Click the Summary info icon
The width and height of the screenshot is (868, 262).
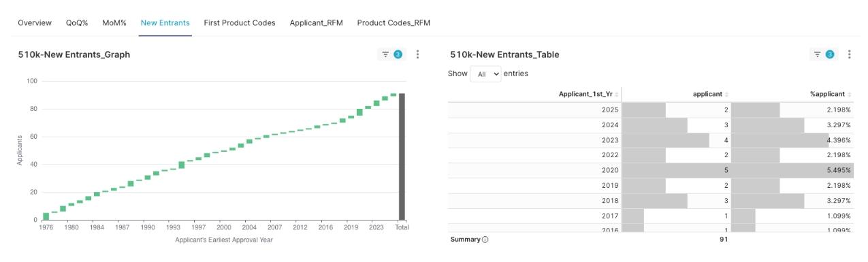coord(485,240)
